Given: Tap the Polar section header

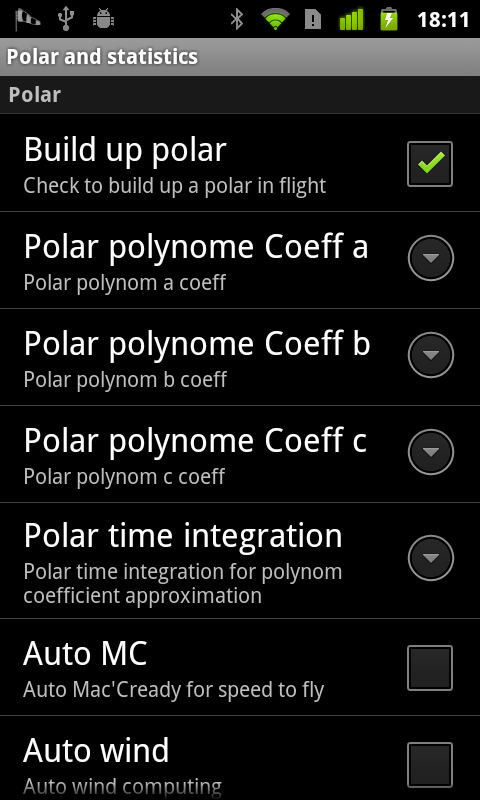Looking at the screenshot, I should [x=240, y=95].
